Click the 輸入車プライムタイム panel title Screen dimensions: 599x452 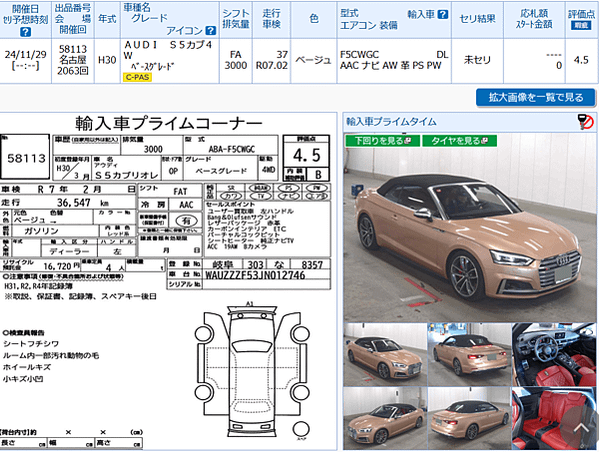(x=391, y=122)
